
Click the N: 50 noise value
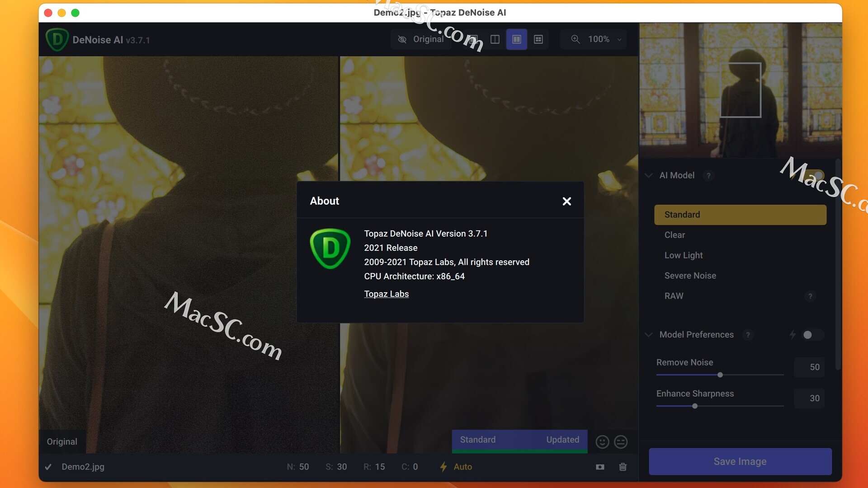pos(298,467)
